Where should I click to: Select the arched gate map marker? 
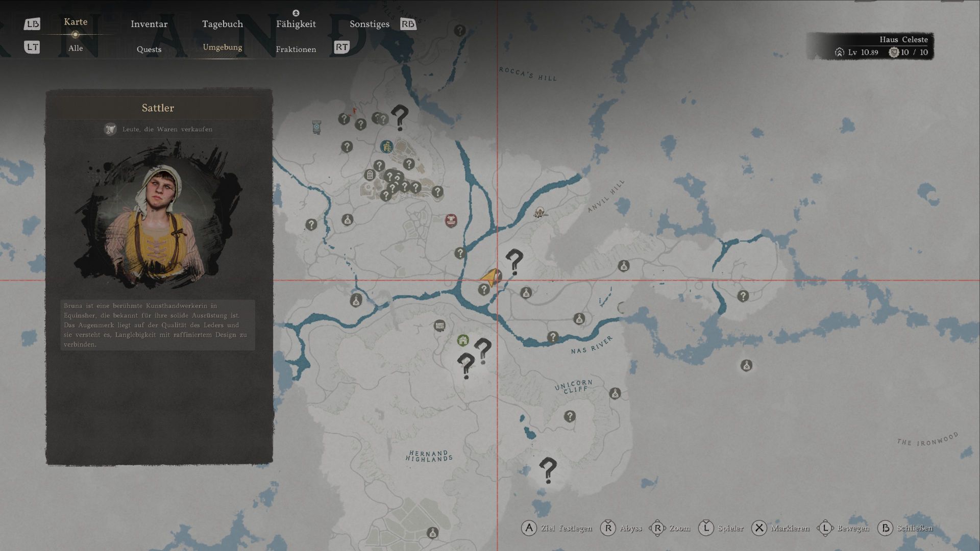[x=370, y=175]
